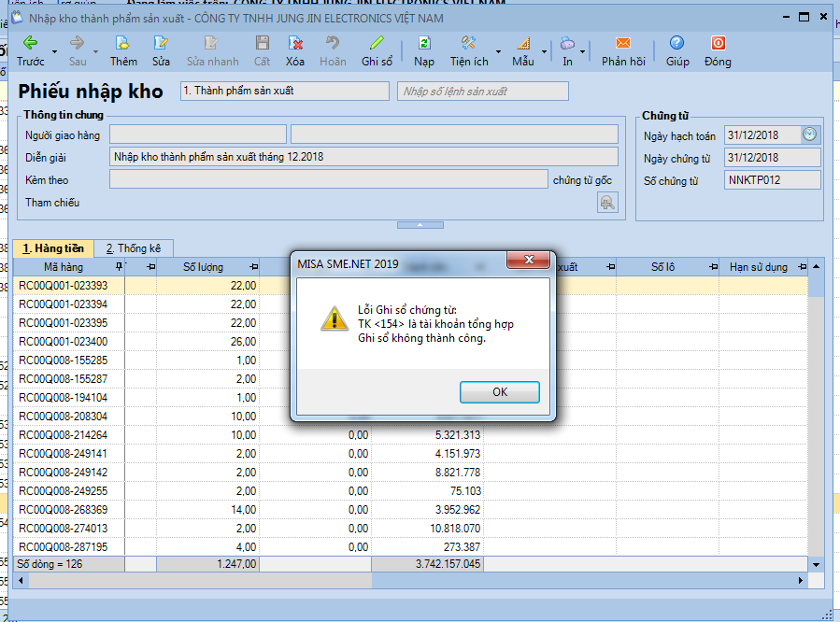840x622 pixels.
Task: Collapse the general info panel with the arrow
Action: tap(420, 225)
